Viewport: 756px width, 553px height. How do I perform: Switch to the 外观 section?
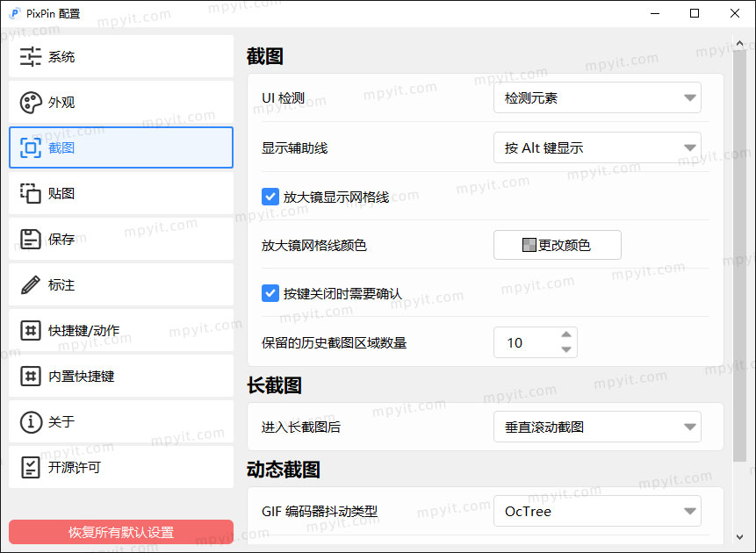pos(121,102)
